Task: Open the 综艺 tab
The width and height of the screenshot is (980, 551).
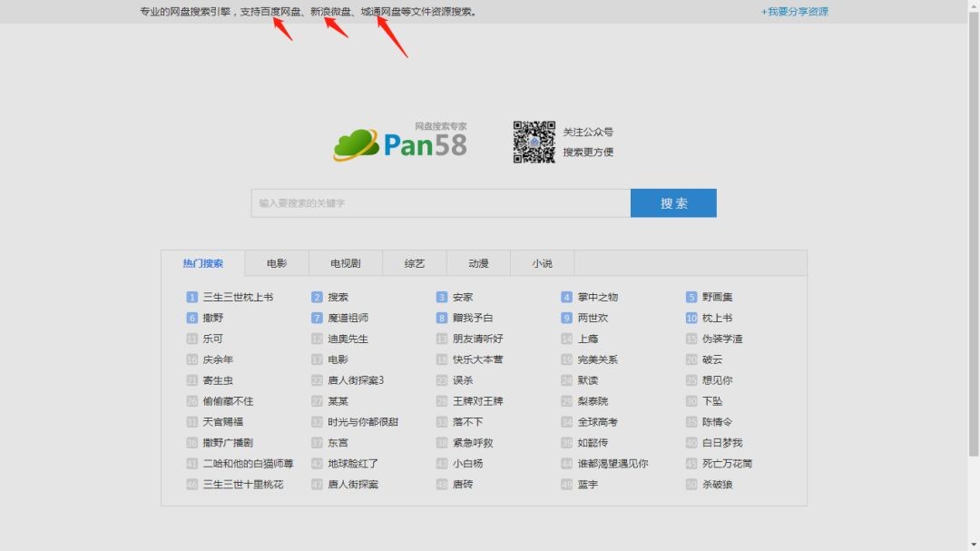Action: pos(415,263)
